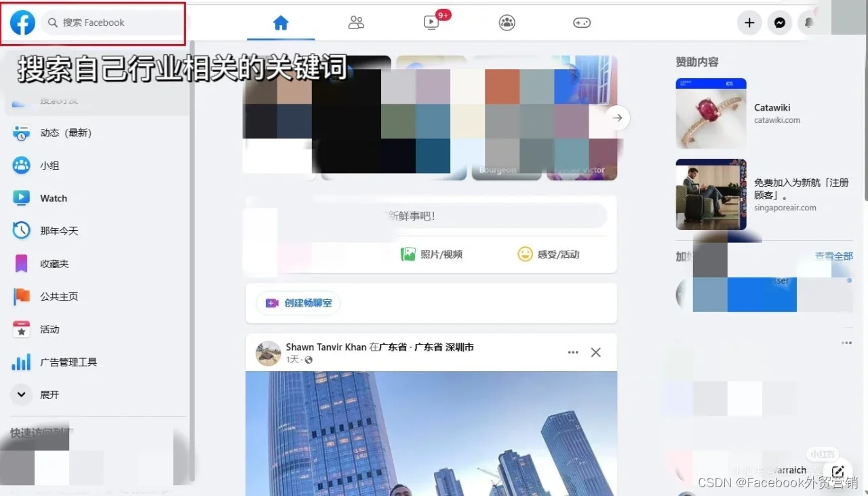868x496 pixels.
Task: Open the catawiki.com sponsored link
Action: point(777,120)
